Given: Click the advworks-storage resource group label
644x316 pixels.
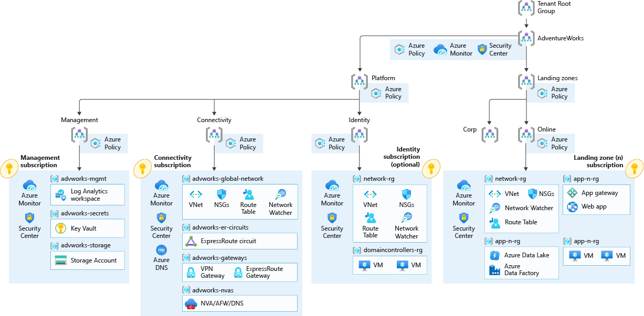Looking at the screenshot, I should 86,245.
